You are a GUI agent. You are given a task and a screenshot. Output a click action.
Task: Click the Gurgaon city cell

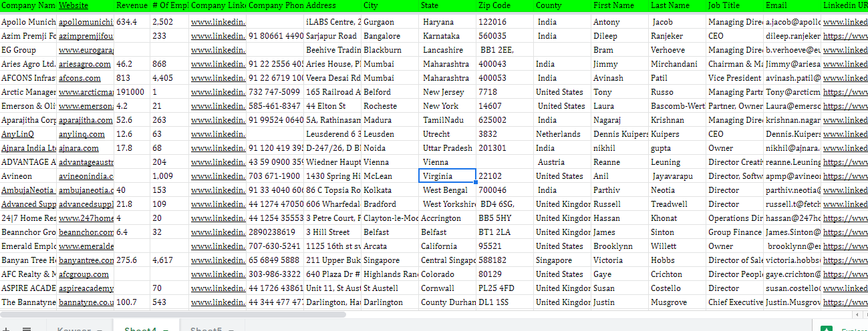(x=390, y=22)
